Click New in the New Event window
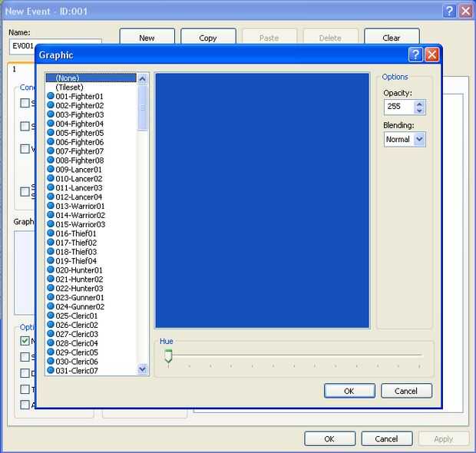The image size is (476, 453). (147, 38)
